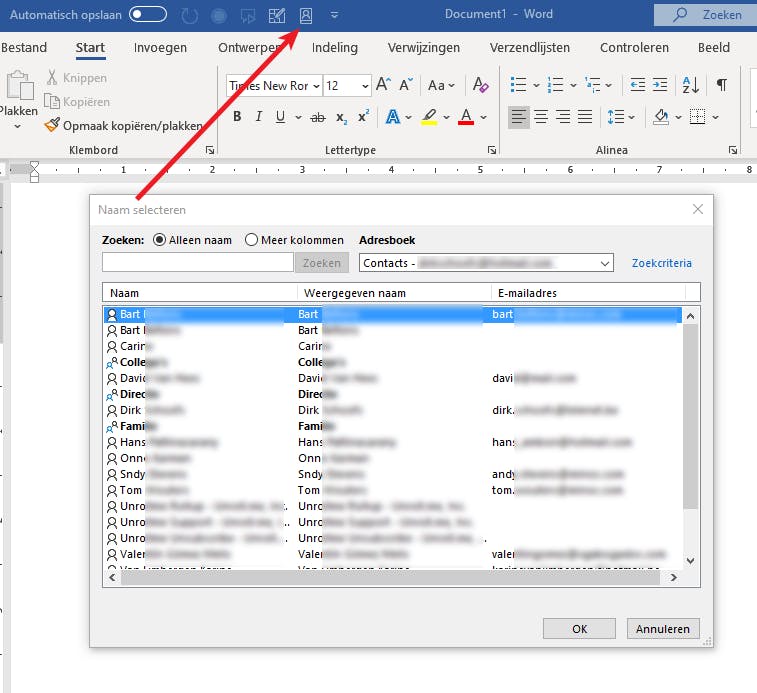
Task: Open the Aa change case menu
Action: tap(441, 85)
